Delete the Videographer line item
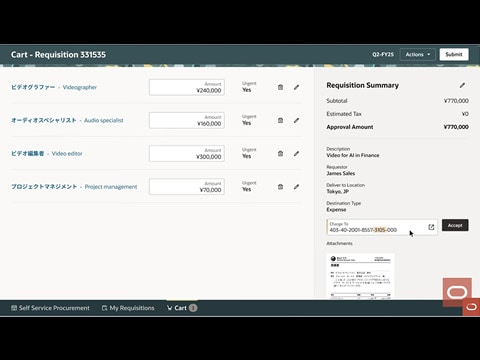Screen dimensions: 480x360 280,87
